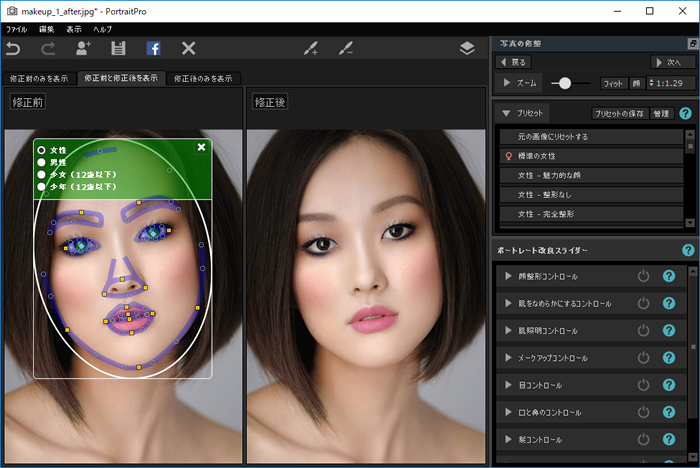Viewport: 700px width, 468px height.
Task: Toggle power for 髪コントロール
Action: pos(643,439)
